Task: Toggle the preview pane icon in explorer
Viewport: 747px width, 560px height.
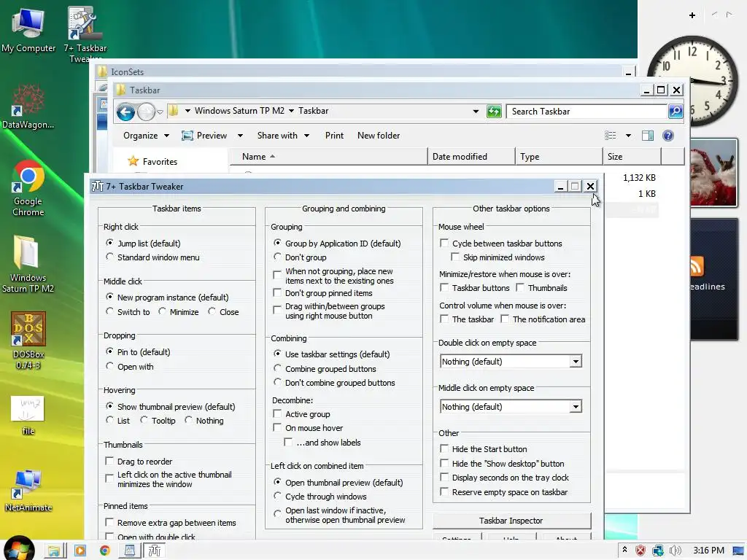Action: click(x=648, y=136)
